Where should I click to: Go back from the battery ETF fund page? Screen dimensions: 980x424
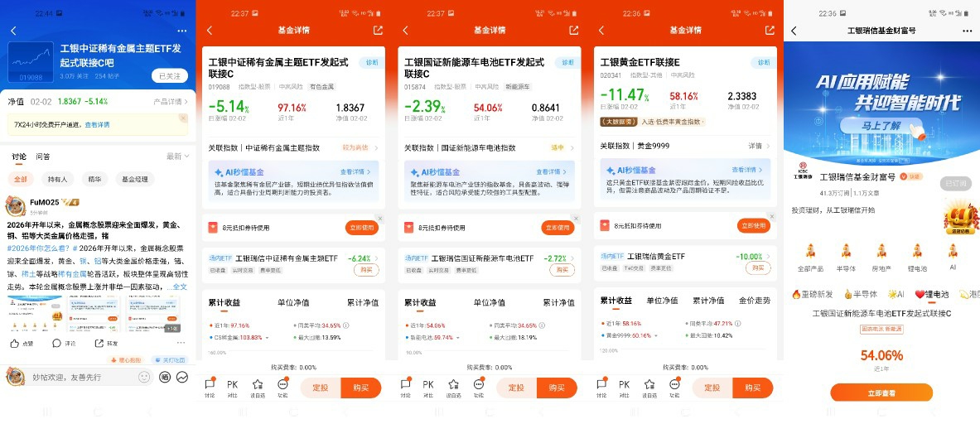(x=406, y=30)
